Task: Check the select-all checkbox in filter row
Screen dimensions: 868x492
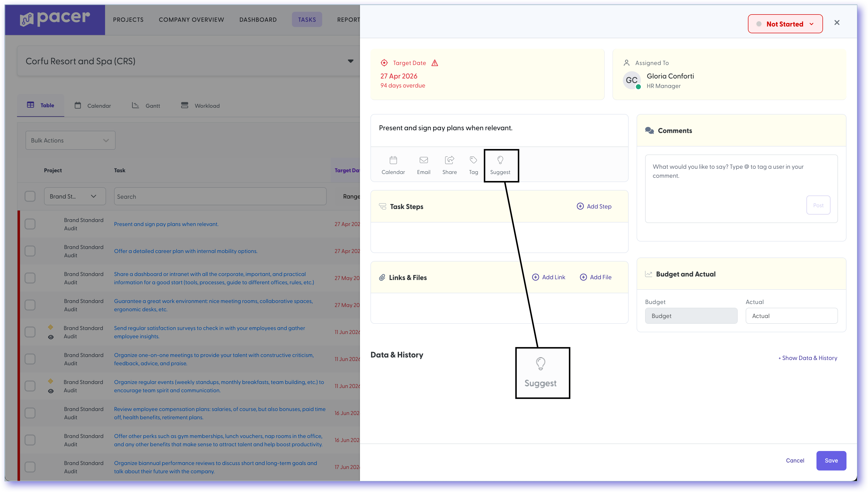Action: (30, 196)
